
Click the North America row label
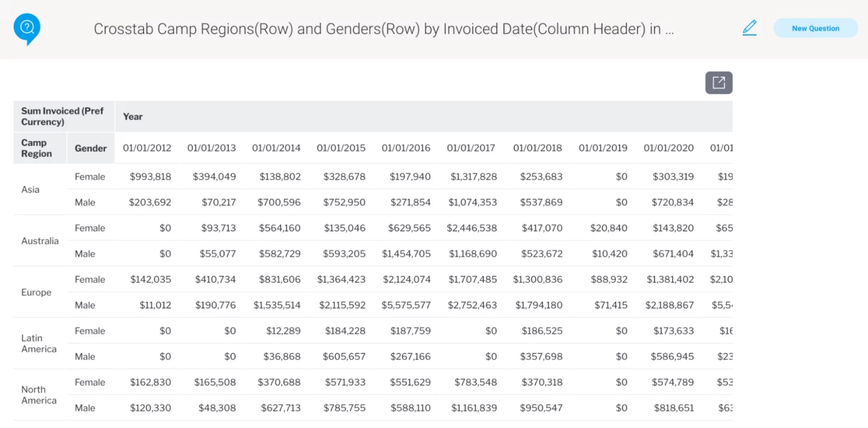[39, 395]
